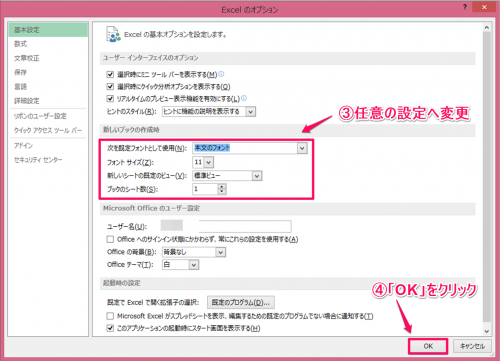Select 詳細設定 in the sidebar
The image size is (500, 361).
(48, 101)
